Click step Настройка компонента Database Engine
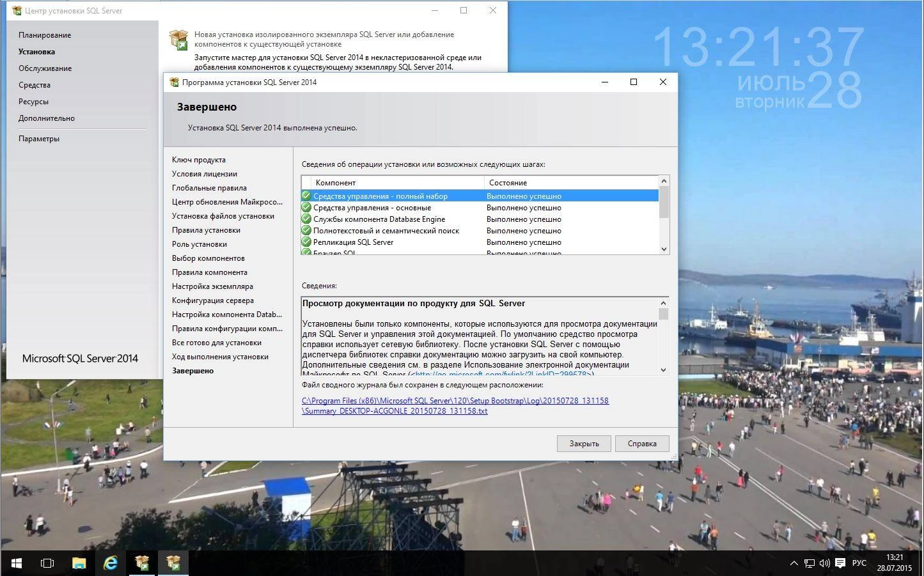 pos(227,315)
